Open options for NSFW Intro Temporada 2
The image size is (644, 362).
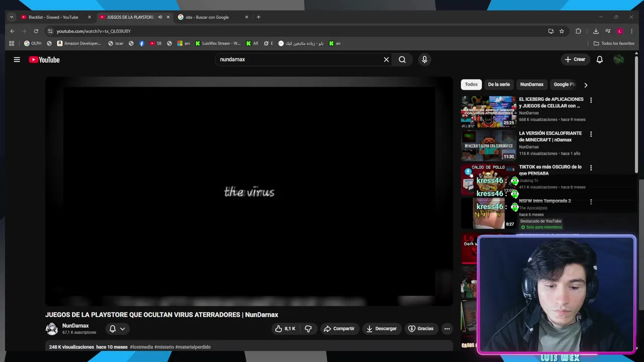(591, 202)
